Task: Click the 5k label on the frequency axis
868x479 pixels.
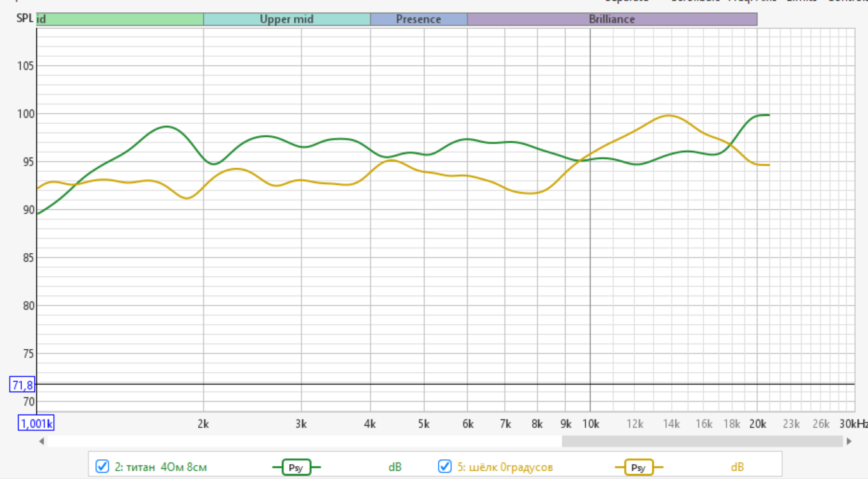Action: pyautogui.click(x=424, y=423)
